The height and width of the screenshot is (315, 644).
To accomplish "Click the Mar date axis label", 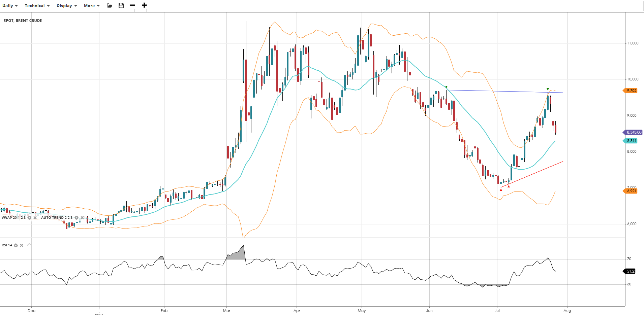I will tap(227, 311).
